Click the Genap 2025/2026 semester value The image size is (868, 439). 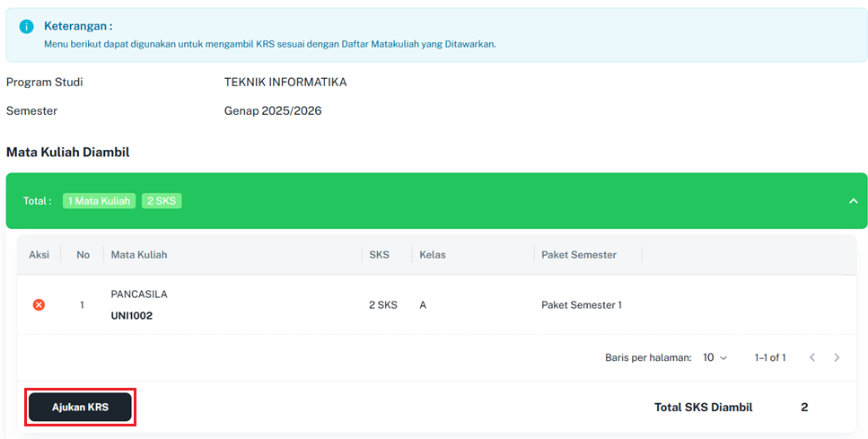[x=273, y=110]
